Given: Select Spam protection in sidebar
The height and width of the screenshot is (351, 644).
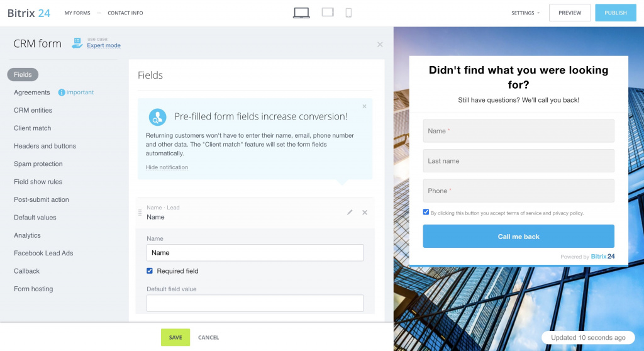Looking at the screenshot, I should pyautogui.click(x=38, y=164).
